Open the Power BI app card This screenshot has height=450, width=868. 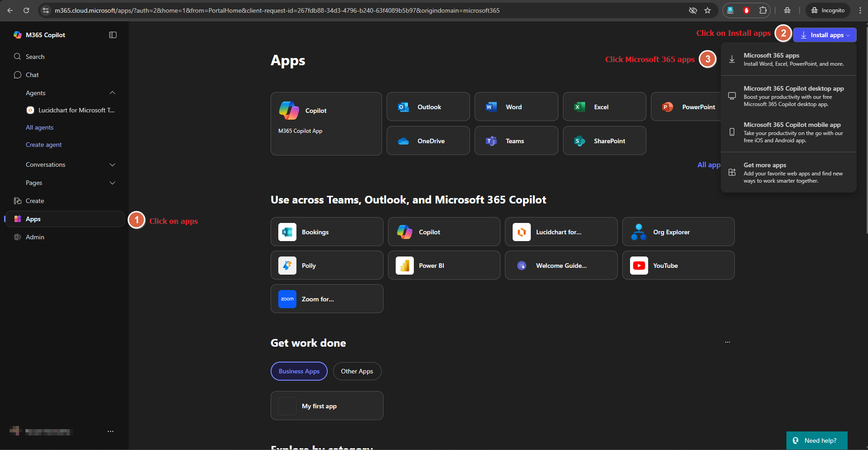coord(444,266)
